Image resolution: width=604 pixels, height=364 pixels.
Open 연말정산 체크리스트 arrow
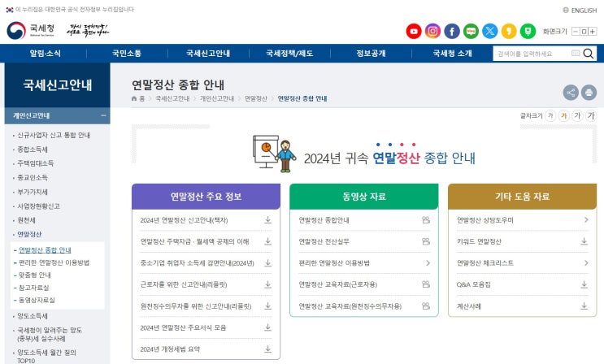pos(586,263)
